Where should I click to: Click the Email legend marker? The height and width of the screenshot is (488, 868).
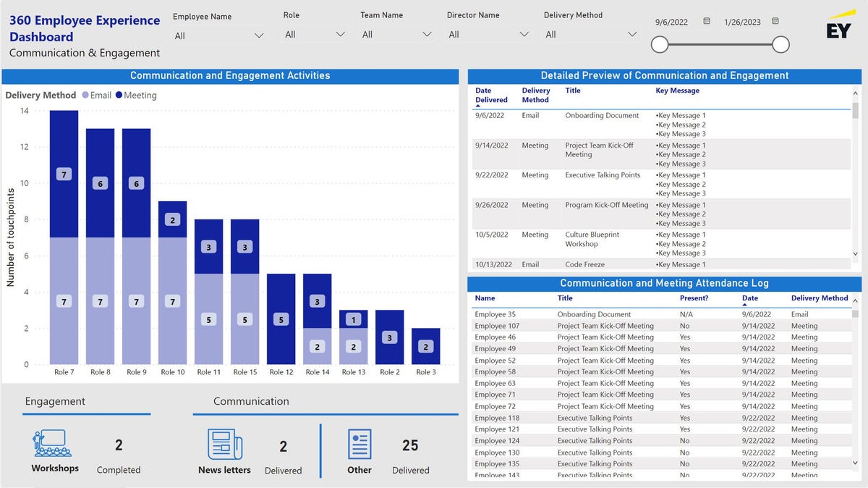click(x=85, y=96)
